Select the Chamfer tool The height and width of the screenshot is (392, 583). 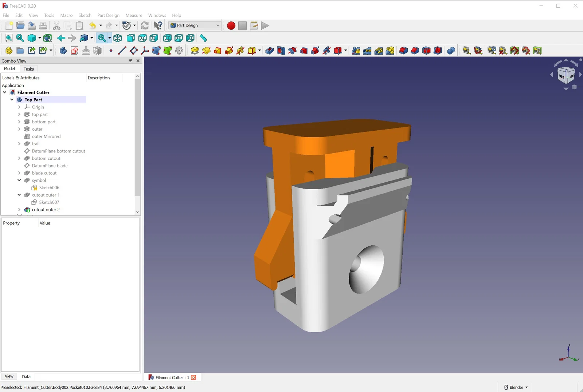click(x=415, y=51)
